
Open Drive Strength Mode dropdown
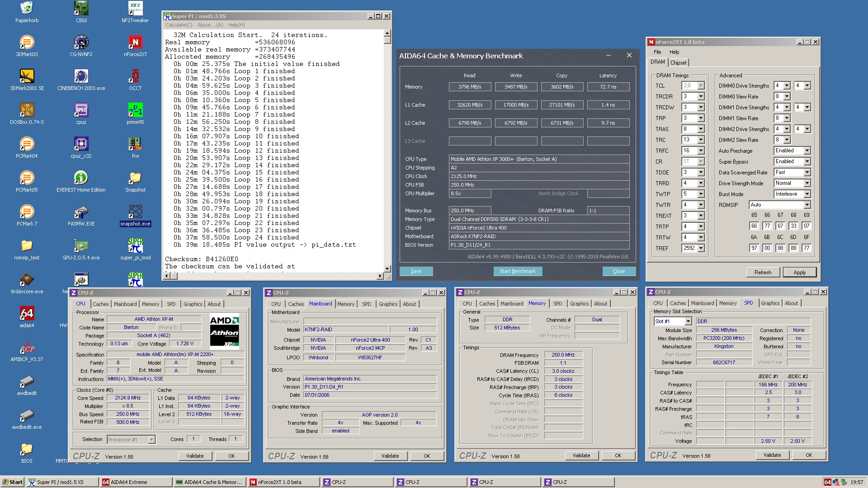[807, 183]
